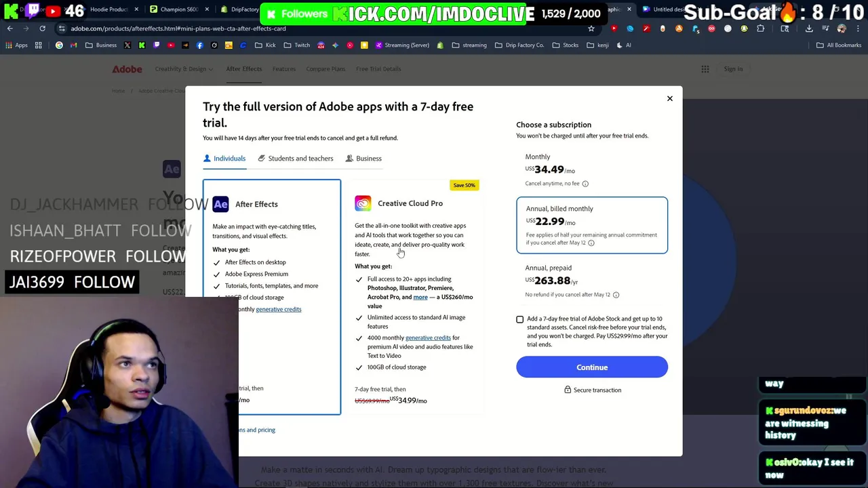Open the YouTube bookmark icon

[171, 45]
